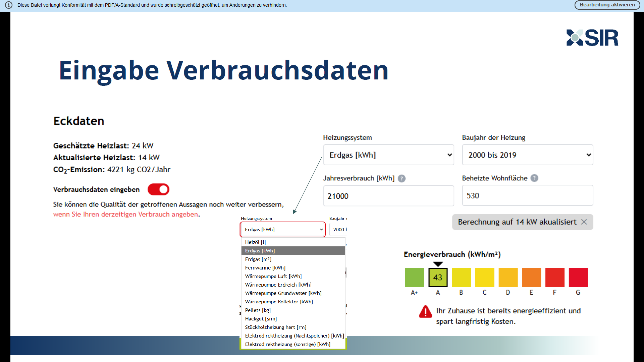Viewport: 644px width, 362px height.
Task: Click the red warning triangle icon
Action: tap(425, 312)
